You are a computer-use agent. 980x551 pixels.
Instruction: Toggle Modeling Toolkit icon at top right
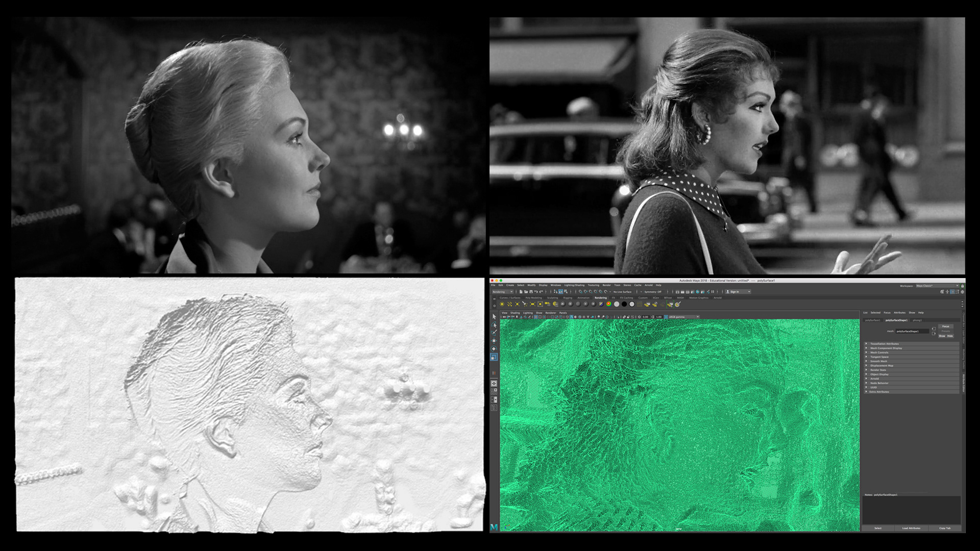[942, 292]
